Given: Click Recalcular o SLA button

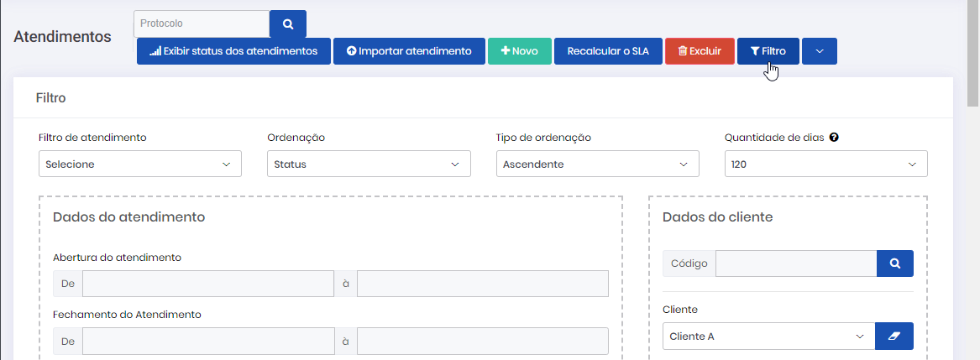Looking at the screenshot, I should pos(607,51).
